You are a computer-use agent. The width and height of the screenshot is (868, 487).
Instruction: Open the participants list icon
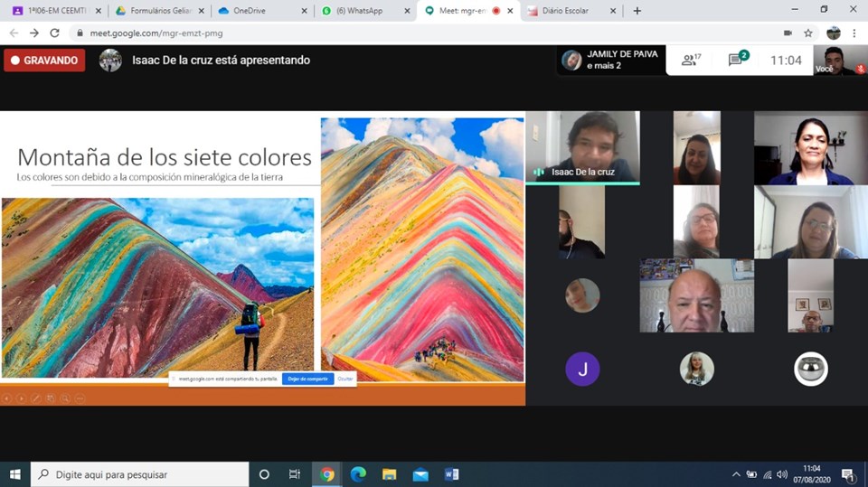(x=691, y=61)
